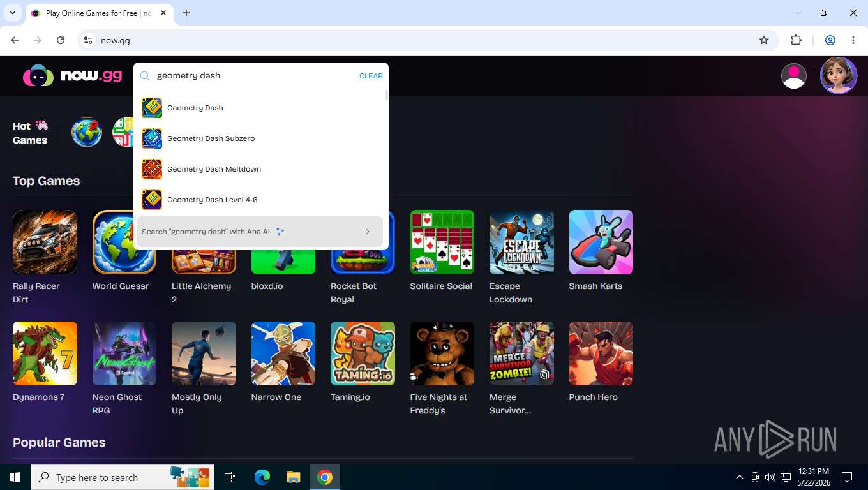
Task: Select Geometry Dash search result icon
Action: pos(152,108)
